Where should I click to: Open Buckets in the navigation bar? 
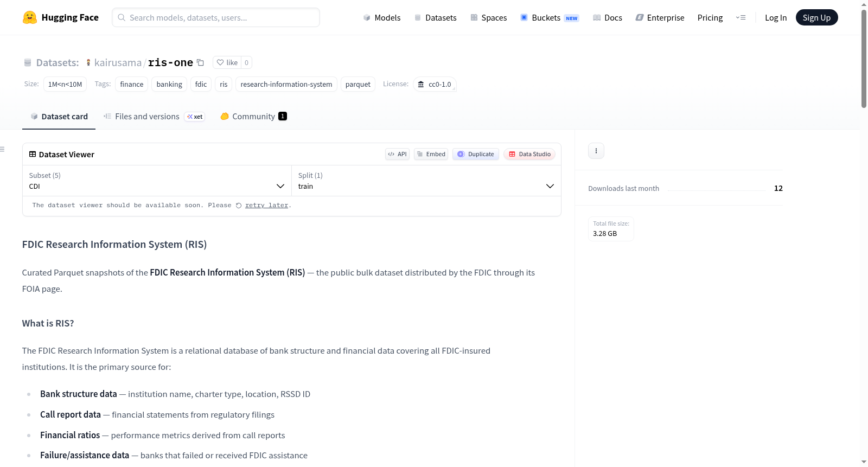[x=550, y=17]
